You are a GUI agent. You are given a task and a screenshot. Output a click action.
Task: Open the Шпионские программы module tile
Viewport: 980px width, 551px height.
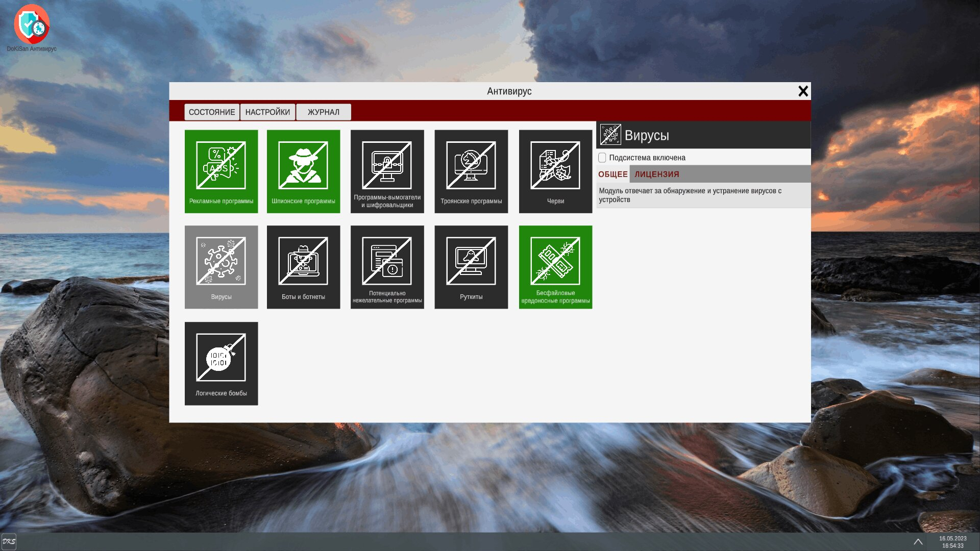point(303,171)
